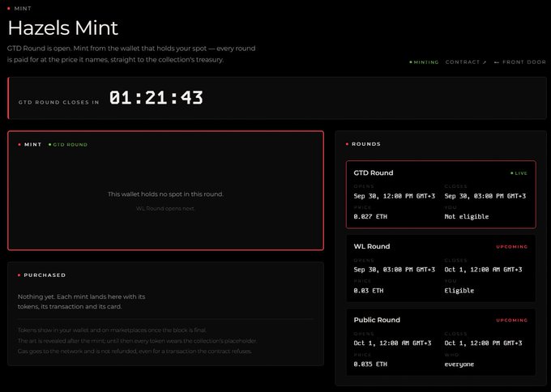This screenshot has width=551, height=392.
Task: Select the WL Round card title
Action: pos(372,246)
